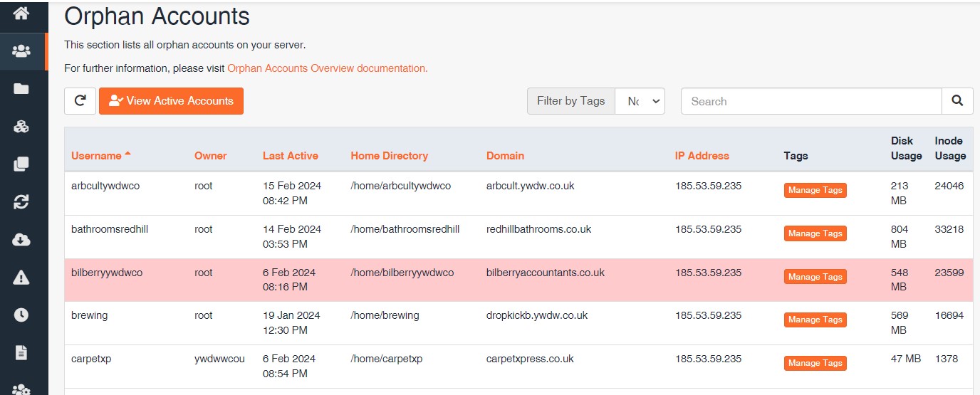The image size is (980, 395).
Task: Manage Tags for bilberryywdwco account
Action: (815, 277)
